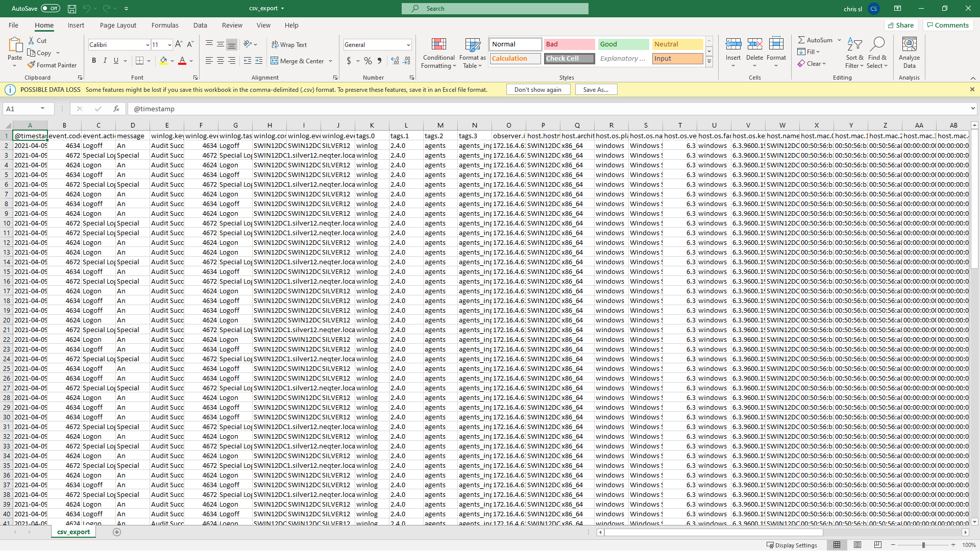Switch to the Formulas tab
980x551 pixels.
point(165,25)
